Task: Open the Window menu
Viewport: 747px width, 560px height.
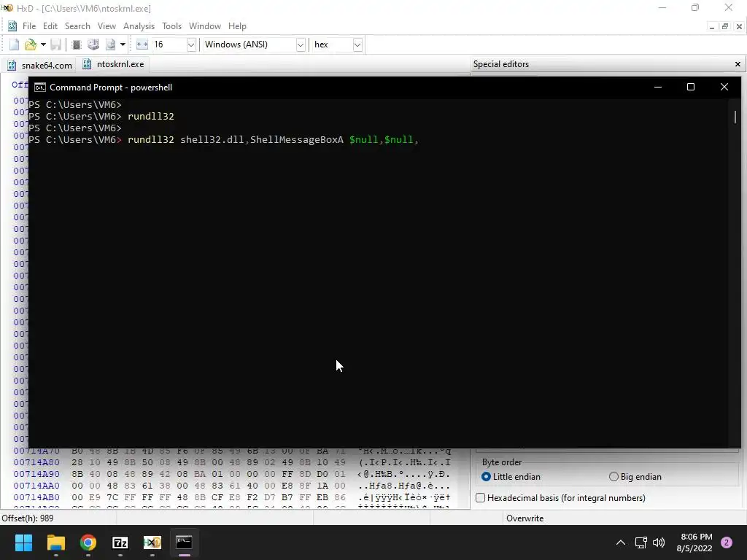Action: 205,26
